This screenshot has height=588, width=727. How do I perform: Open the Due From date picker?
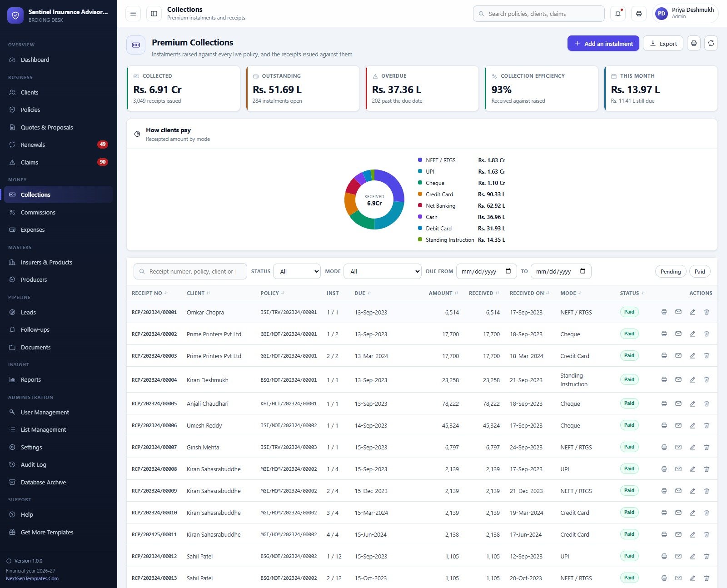[x=486, y=271]
